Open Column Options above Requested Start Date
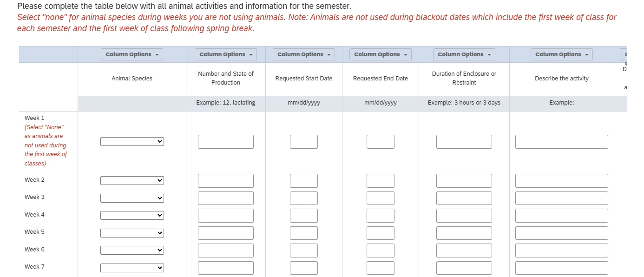Viewport: 644px width, 277px height. (304, 54)
